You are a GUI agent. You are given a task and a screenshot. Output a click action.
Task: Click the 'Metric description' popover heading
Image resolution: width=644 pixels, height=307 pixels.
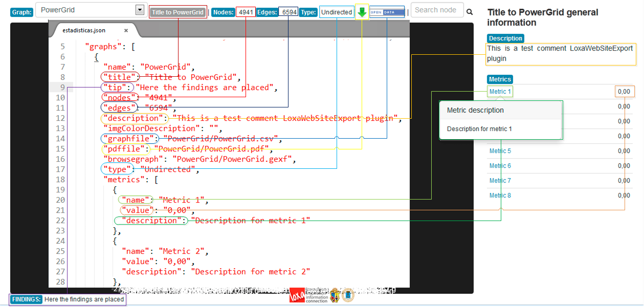475,110
